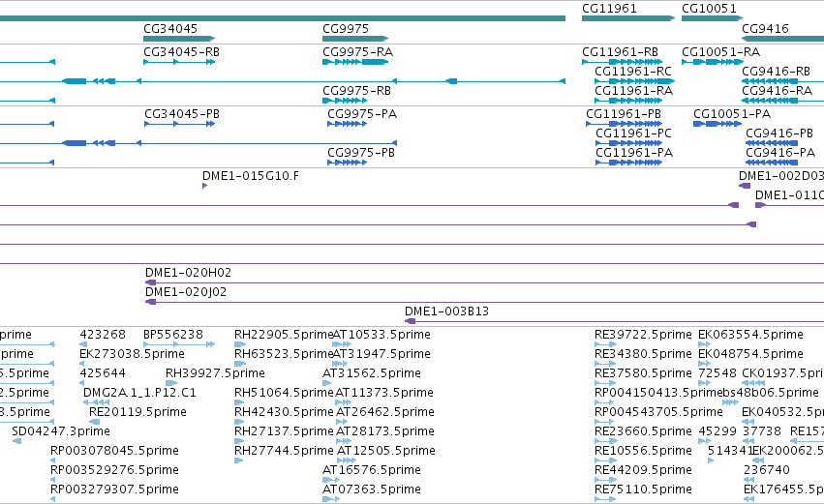Open EST entry 425644
The height and width of the screenshot is (504, 824).
click(103, 372)
